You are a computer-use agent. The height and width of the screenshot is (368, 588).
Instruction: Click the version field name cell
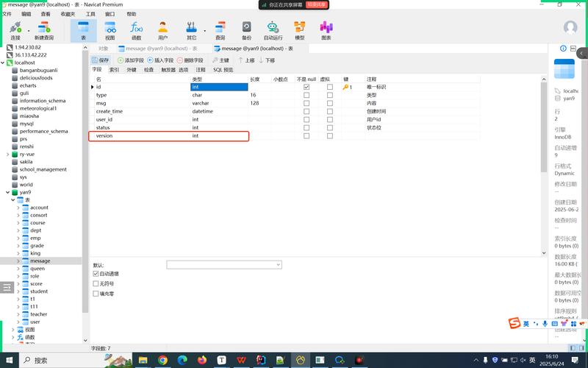pyautogui.click(x=140, y=136)
